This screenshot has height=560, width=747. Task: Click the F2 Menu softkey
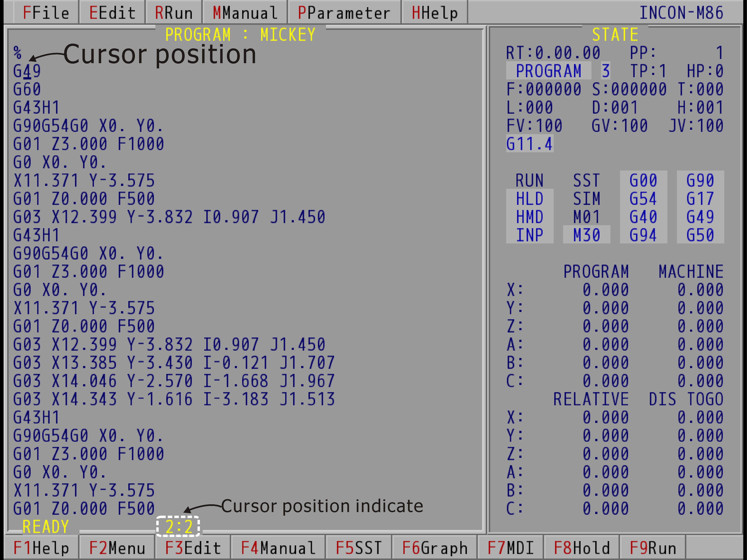click(x=117, y=547)
